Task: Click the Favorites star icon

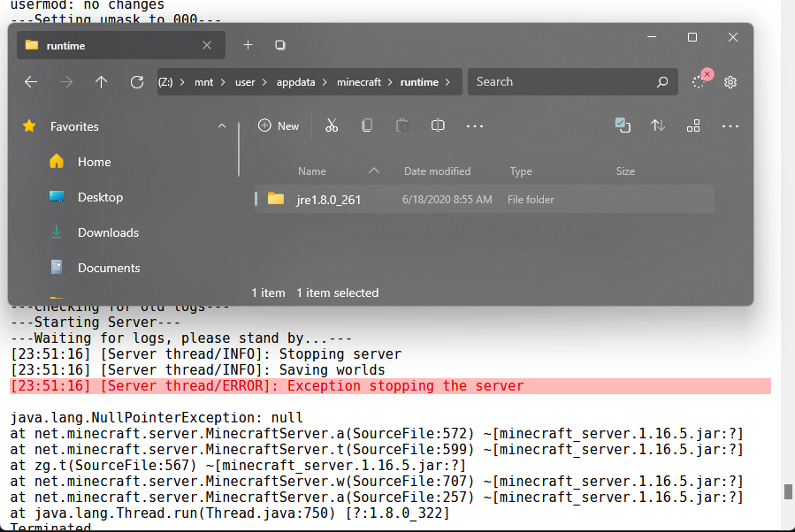Action: pos(29,125)
